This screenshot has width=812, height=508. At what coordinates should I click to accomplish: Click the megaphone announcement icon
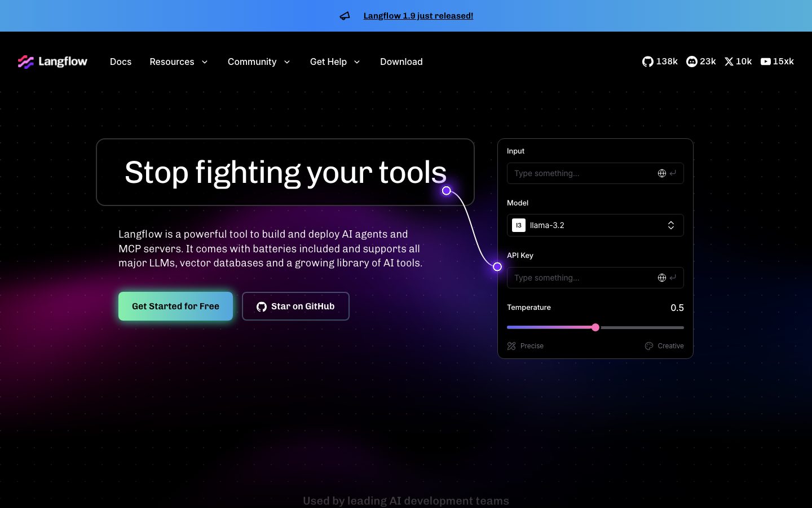click(345, 16)
